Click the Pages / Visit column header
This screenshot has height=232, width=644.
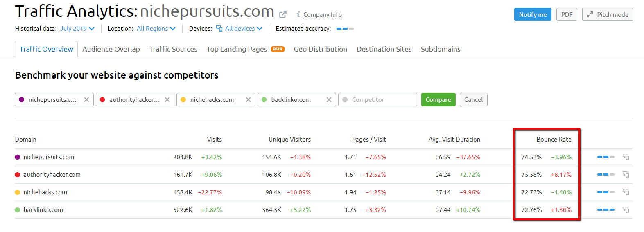point(369,140)
